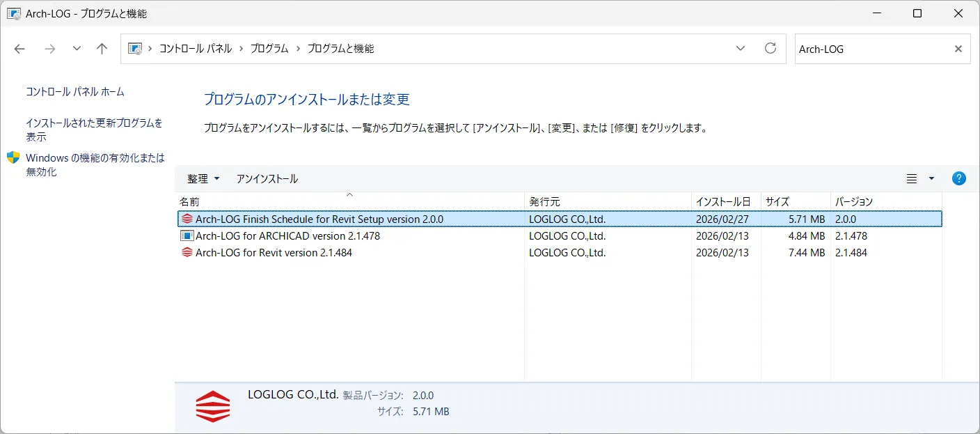This screenshot has width=980, height=434.
Task: Select Arch-LOG Finish Schedule for Revit Setup row
Action: pyautogui.click(x=560, y=219)
